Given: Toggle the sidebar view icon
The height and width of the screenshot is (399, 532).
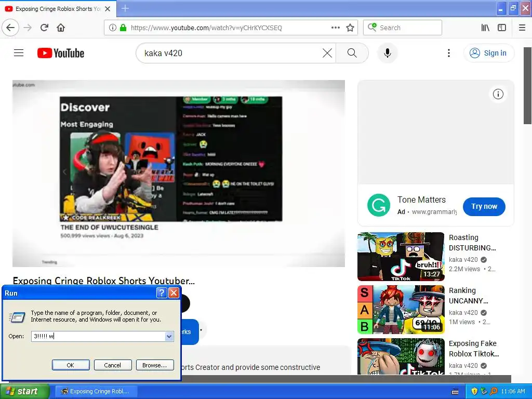Looking at the screenshot, I should coord(502,28).
